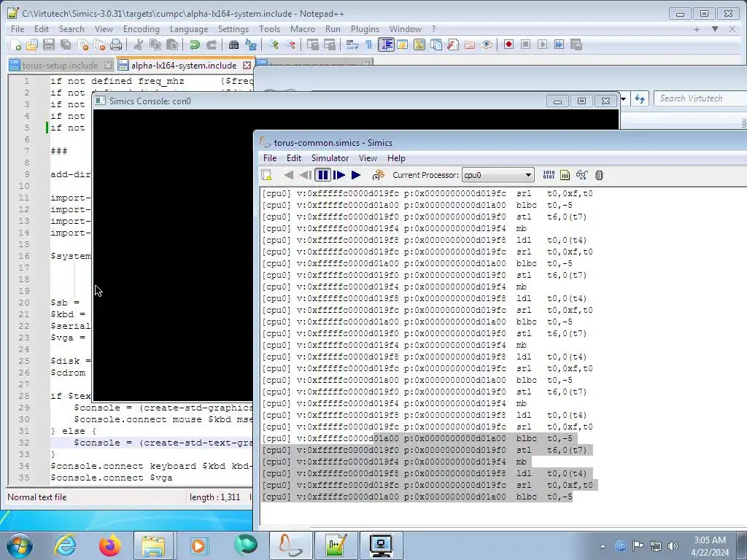Open the Simics View menu
This screenshot has width=747, height=560.
click(x=368, y=158)
